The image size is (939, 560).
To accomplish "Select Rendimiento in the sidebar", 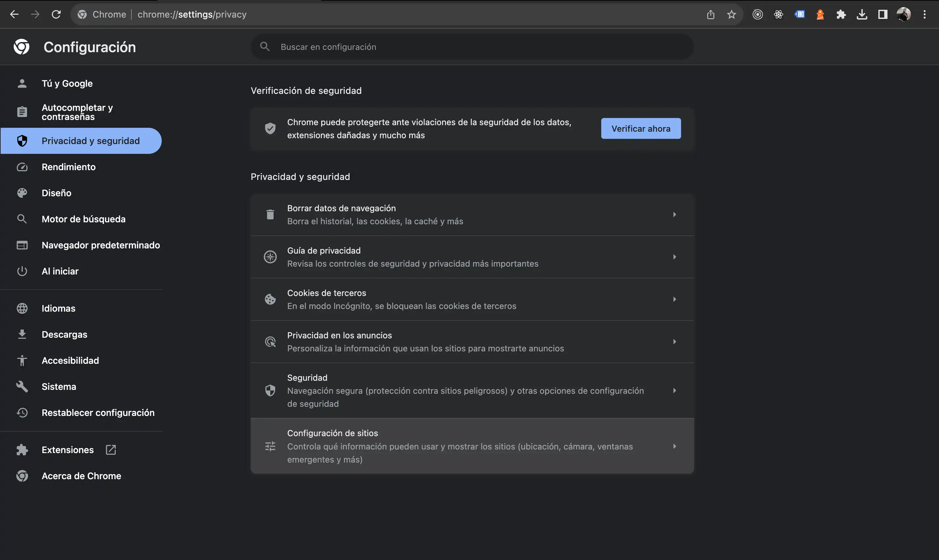I will (69, 167).
